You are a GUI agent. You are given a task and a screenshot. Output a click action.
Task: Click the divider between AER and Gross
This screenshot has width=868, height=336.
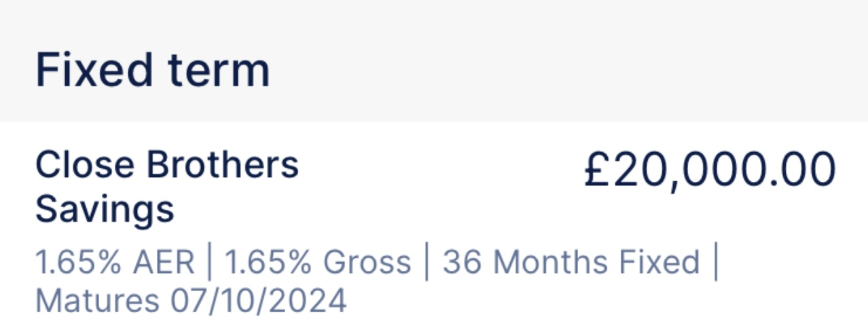tap(209, 263)
